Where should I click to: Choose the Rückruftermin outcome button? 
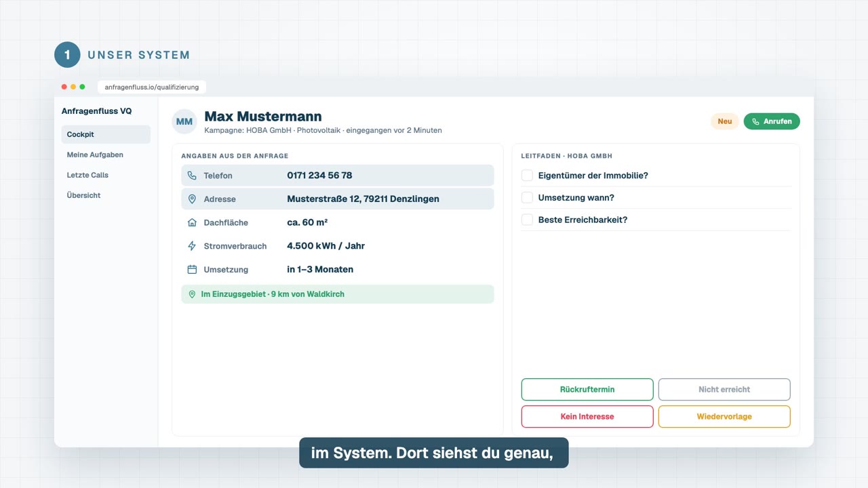point(587,390)
